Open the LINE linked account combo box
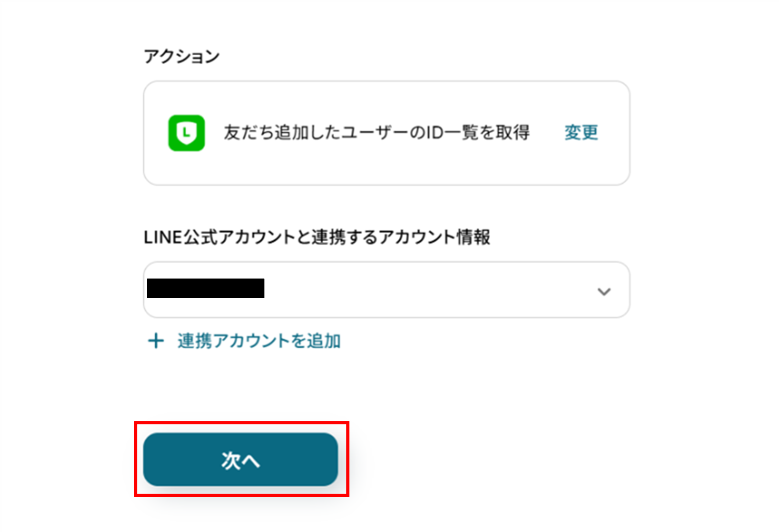Image resolution: width=779 pixels, height=532 pixels. coord(386,290)
